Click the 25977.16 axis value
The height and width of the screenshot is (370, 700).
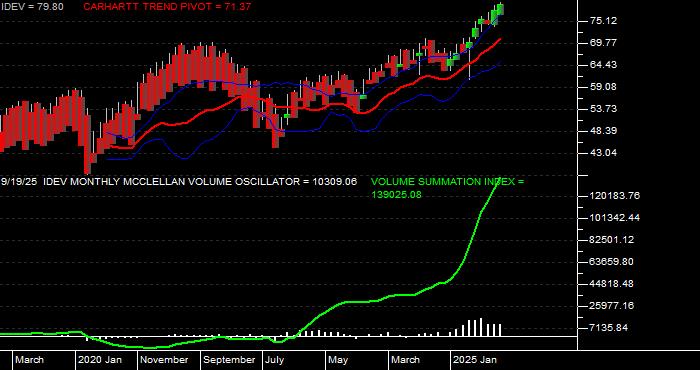pyautogui.click(x=612, y=306)
